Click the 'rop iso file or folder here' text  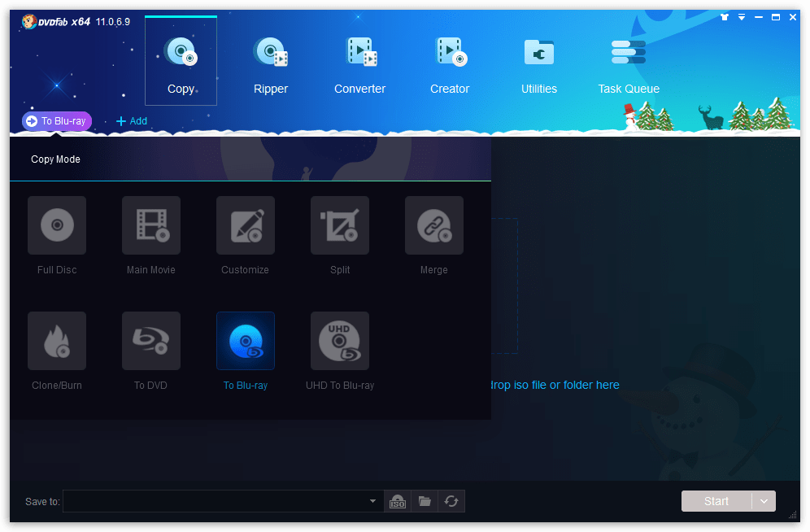(x=555, y=385)
